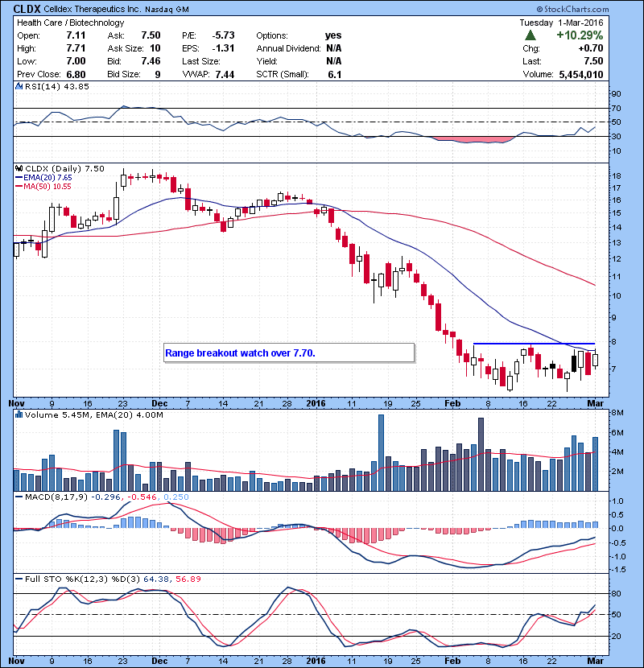
Task: Click the blue resistance line near 8
Action: 534,344
